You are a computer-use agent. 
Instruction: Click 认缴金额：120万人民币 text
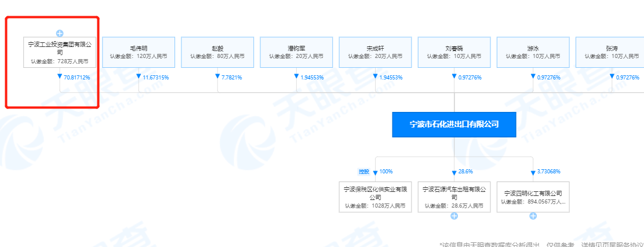pos(139,56)
